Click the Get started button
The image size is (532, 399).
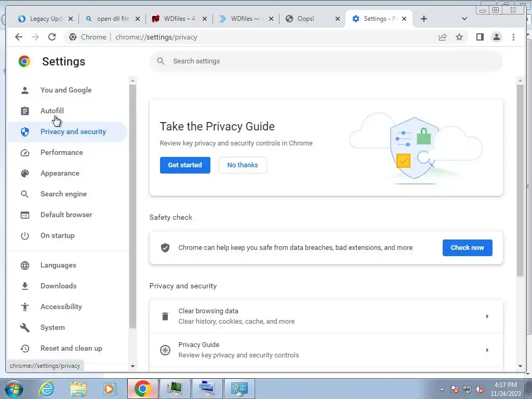(185, 165)
